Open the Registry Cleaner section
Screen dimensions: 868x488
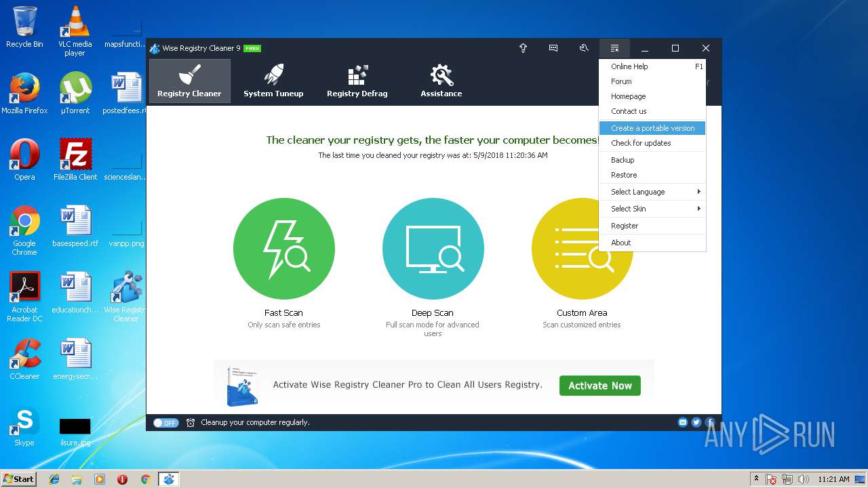tap(189, 81)
